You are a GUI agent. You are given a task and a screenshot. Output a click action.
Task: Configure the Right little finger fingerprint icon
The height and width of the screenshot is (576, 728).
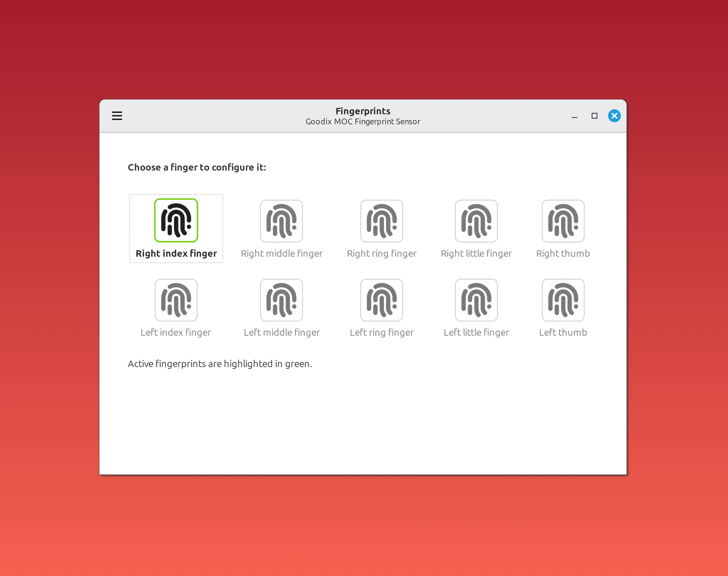[x=476, y=221]
